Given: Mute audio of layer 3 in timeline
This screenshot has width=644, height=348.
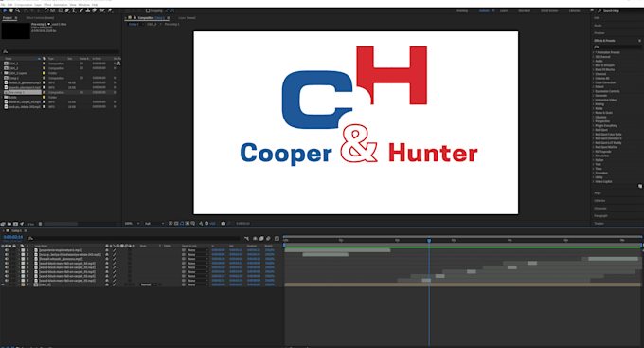Looking at the screenshot, I should pos(7,259).
